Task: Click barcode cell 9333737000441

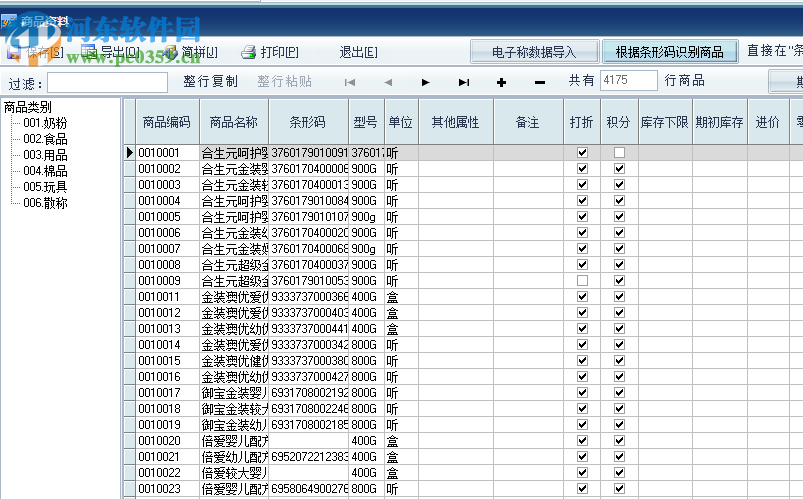Action: [x=309, y=329]
